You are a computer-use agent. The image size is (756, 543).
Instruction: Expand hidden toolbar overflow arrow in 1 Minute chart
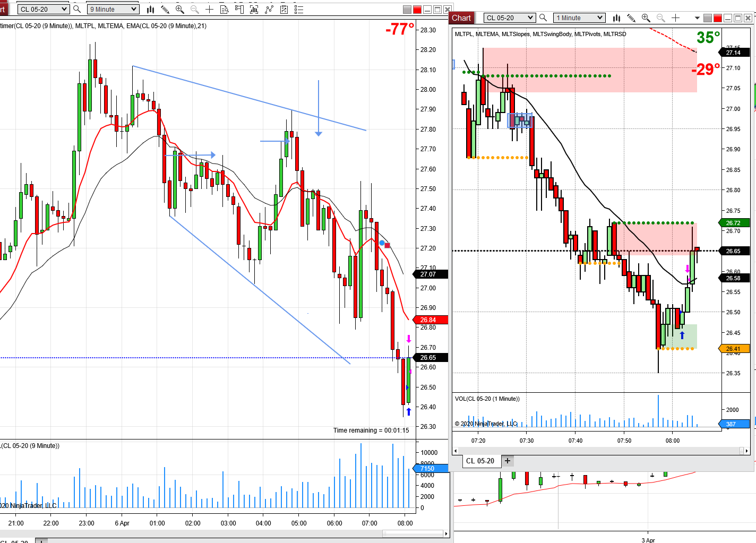697,18
